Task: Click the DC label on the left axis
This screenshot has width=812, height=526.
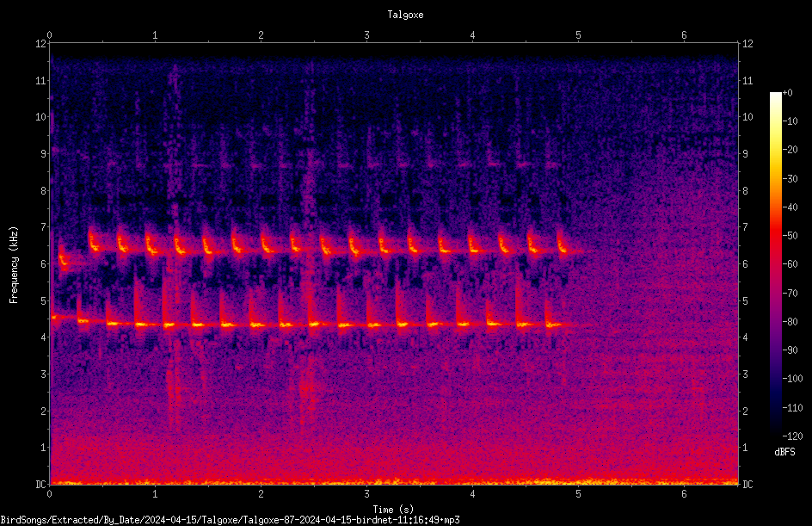Action: 41,485
